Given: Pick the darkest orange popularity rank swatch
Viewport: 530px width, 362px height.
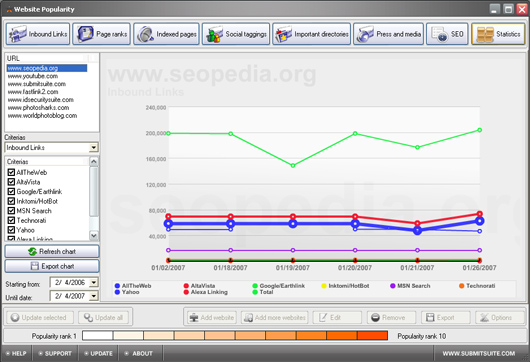Looking at the screenshot, I should 372,336.
